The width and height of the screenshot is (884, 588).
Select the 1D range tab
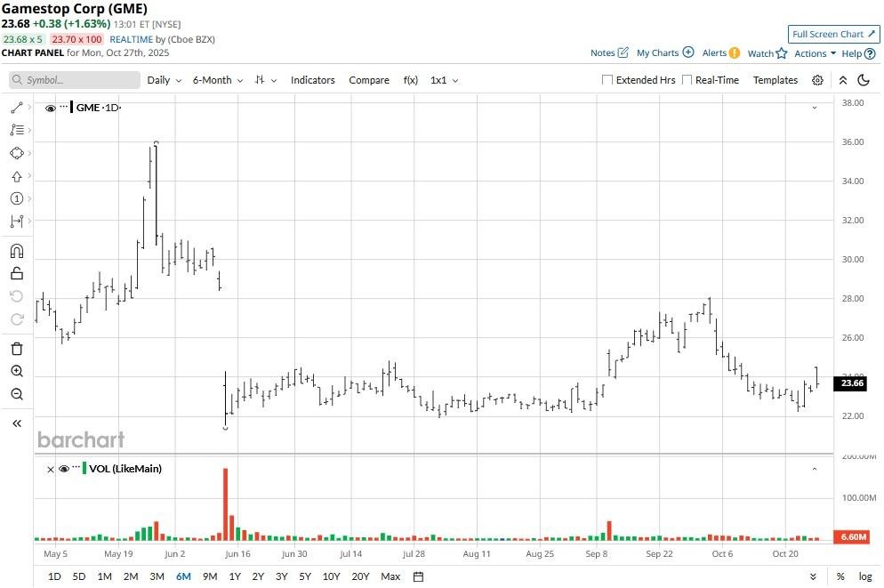(x=54, y=576)
